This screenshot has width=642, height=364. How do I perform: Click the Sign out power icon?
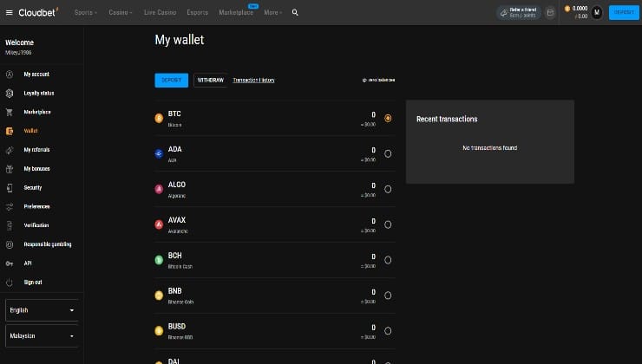coord(10,283)
